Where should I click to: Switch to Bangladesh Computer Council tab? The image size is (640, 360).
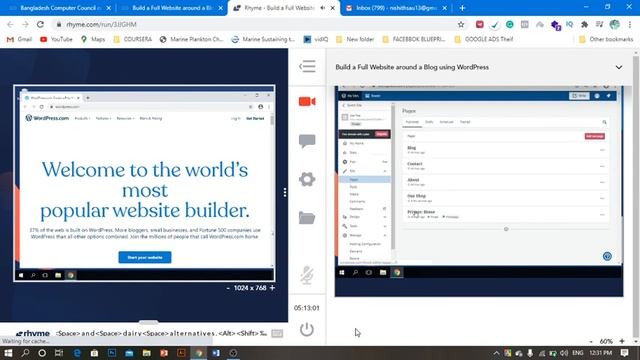[59, 8]
